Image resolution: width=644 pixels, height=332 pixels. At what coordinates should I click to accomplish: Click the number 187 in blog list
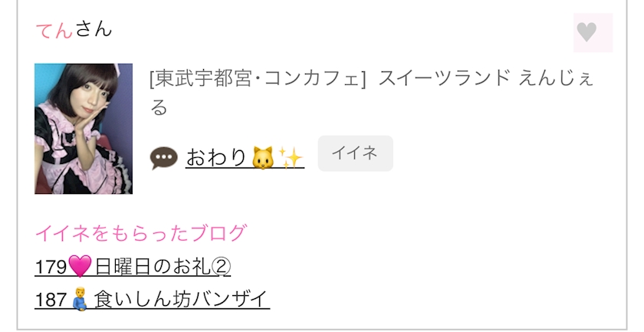coord(51,300)
